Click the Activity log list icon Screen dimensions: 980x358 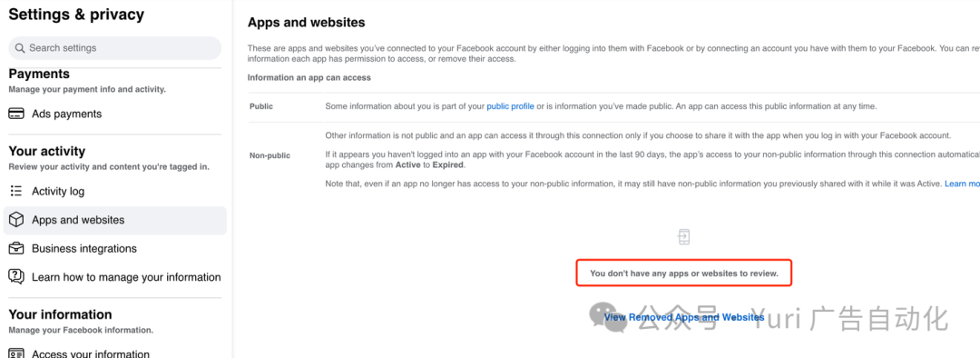coord(16,191)
